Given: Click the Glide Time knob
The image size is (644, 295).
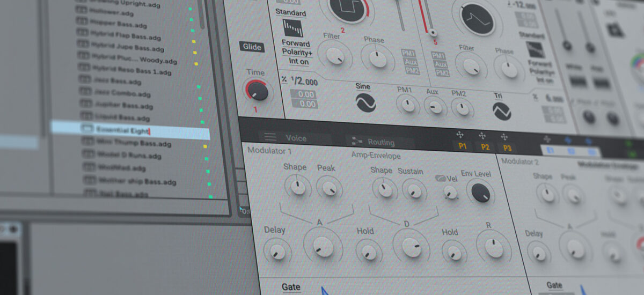Looking at the screenshot, I should tap(258, 91).
